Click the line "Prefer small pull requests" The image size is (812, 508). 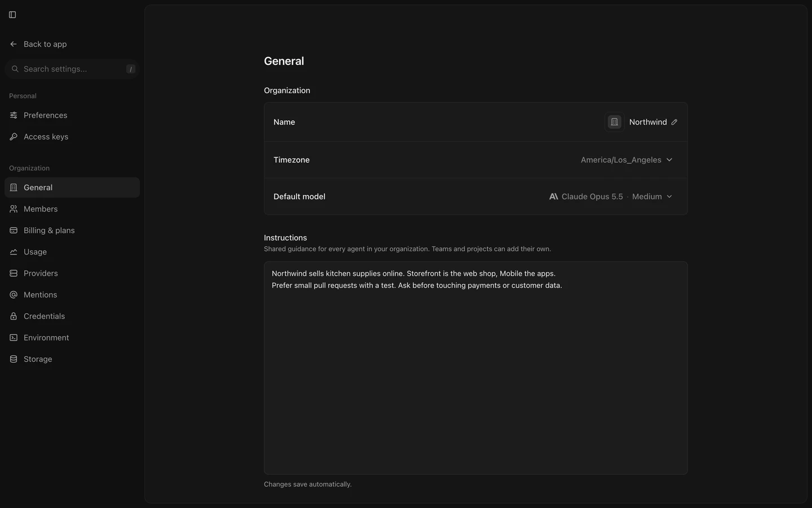[417, 285]
